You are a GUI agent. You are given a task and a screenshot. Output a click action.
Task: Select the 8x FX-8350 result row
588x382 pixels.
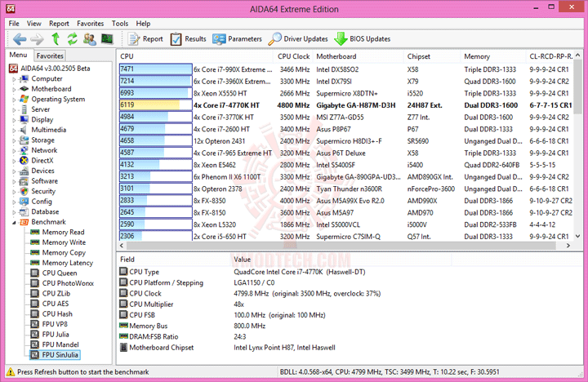pyautogui.click(x=345, y=201)
